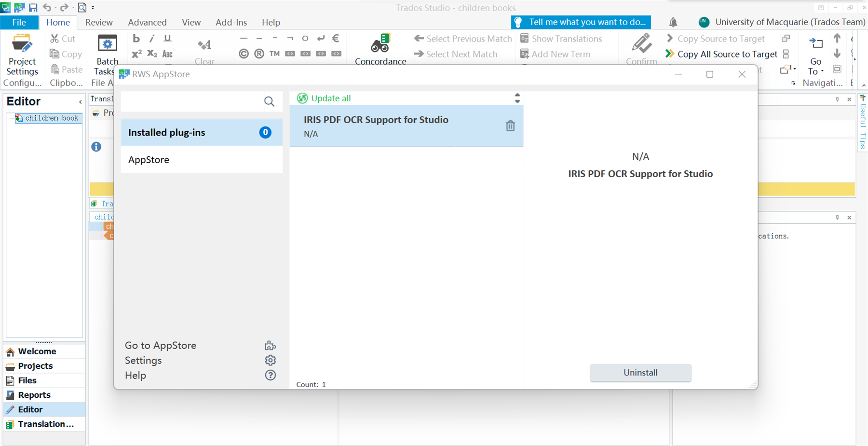The image size is (868, 446).
Task: Click Add New Term
Action: pos(555,54)
